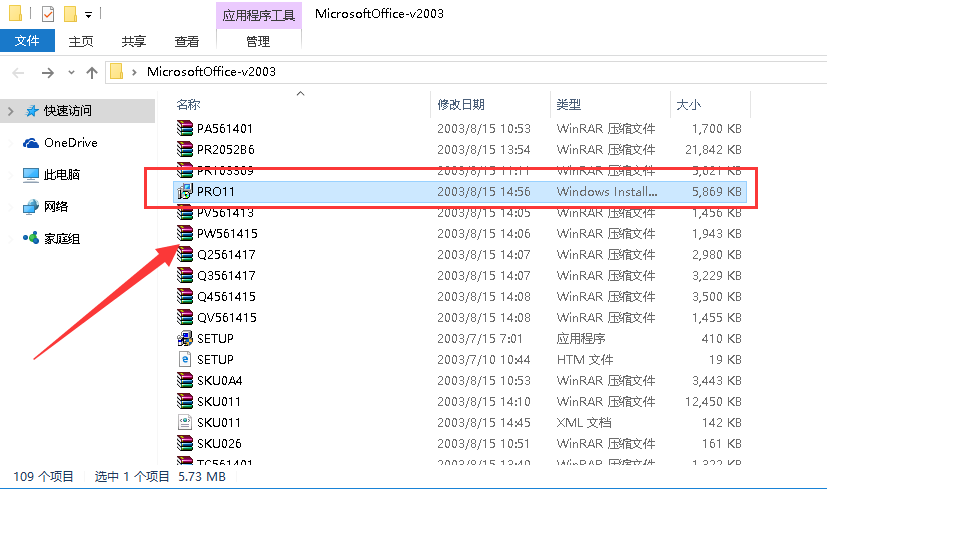Image resolution: width=960 pixels, height=540 pixels.
Task: Select the file name Q3561417
Action: [226, 276]
